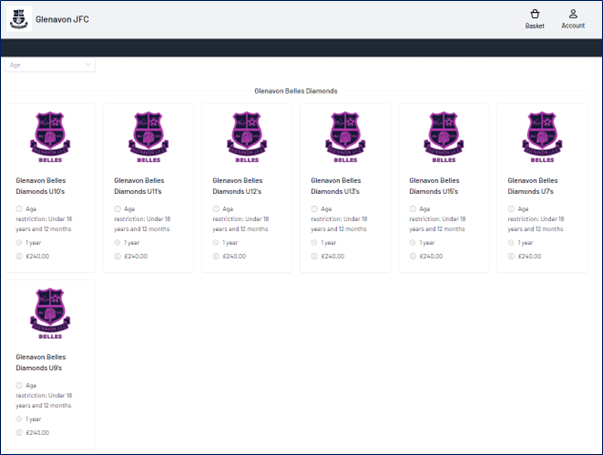
Task: Click age restriction icon on U7's card
Action: click(511, 209)
